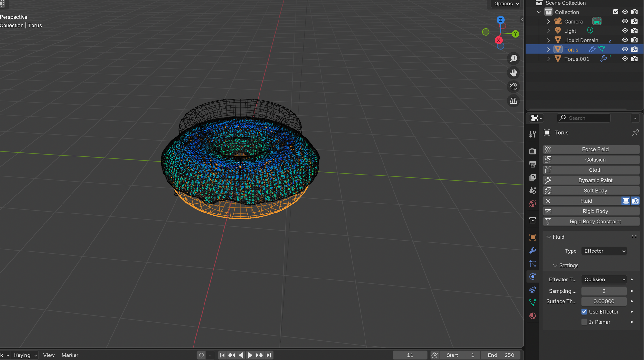Click the Sampling Substeps value field
The image size is (644, 360).
tap(604, 291)
